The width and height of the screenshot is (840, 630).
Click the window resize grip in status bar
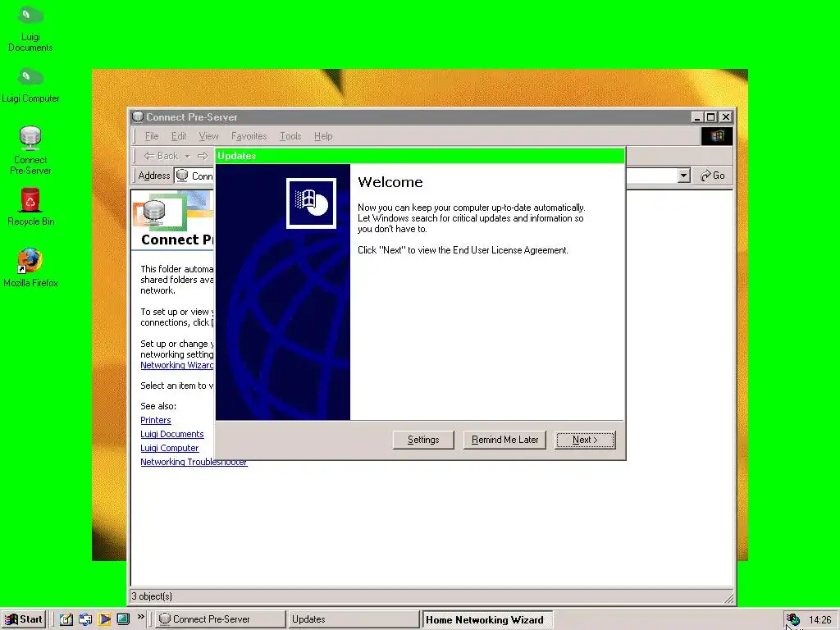(729, 597)
